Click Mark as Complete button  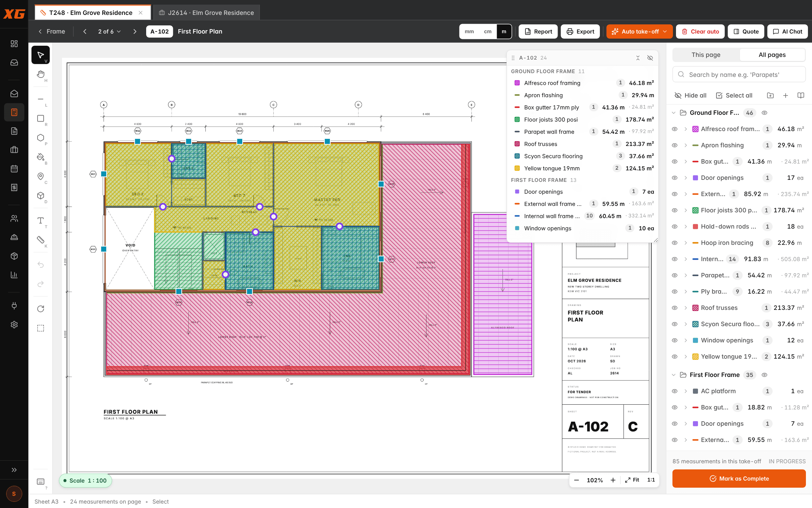pos(739,479)
